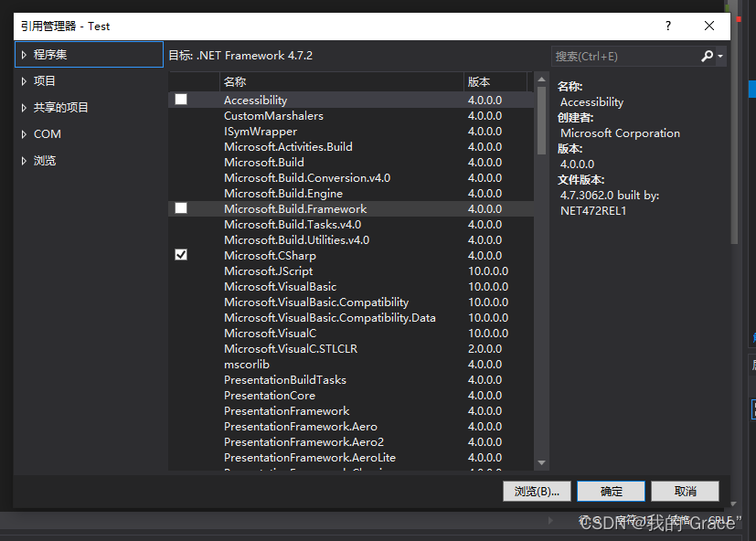Uncheck the Microsoft.CSharp checkbox

pyautogui.click(x=181, y=255)
